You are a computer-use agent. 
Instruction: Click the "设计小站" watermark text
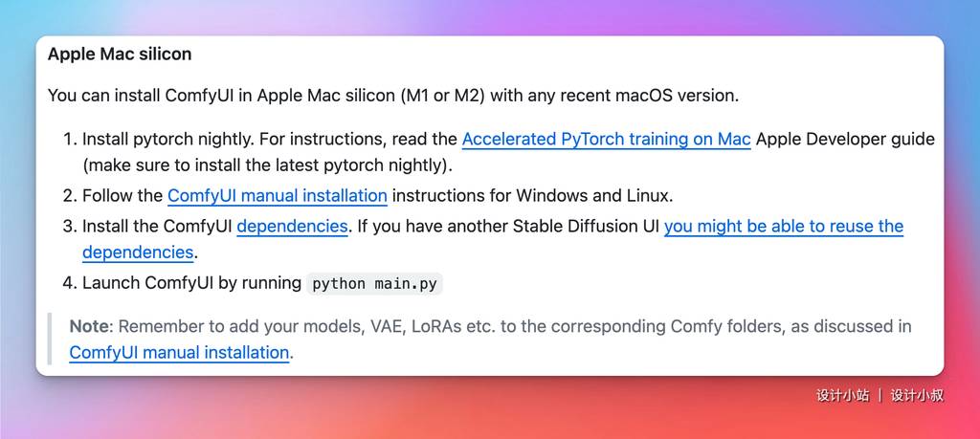(x=842, y=395)
